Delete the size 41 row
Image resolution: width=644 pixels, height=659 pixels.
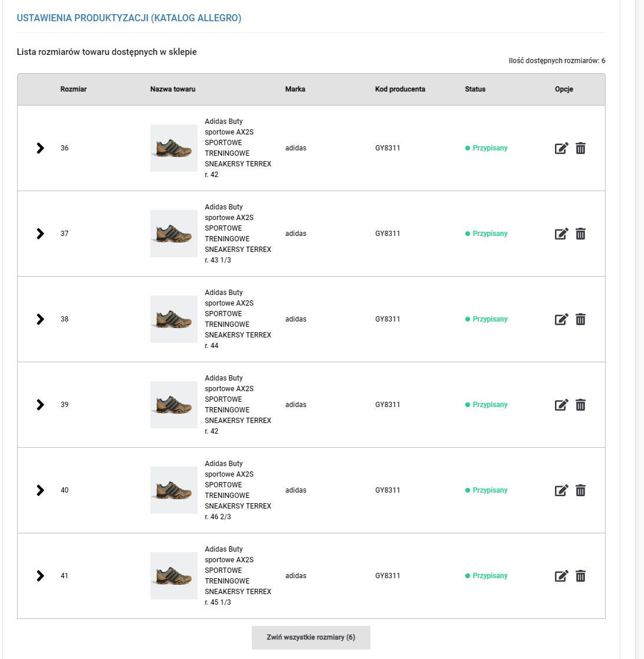click(580, 576)
